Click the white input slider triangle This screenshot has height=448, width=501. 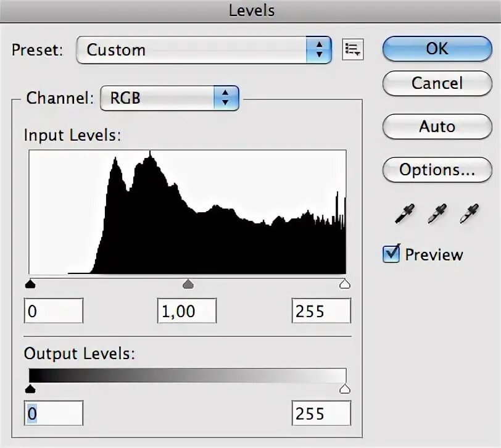pos(346,284)
